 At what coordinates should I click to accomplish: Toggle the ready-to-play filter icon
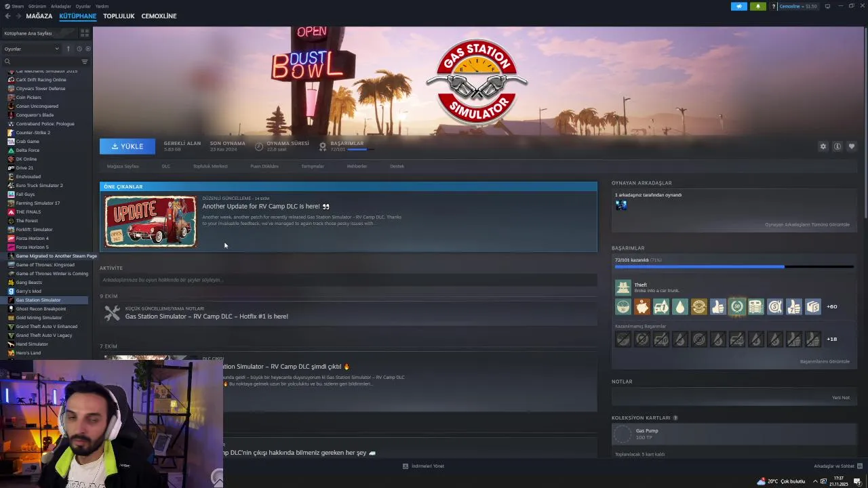tap(87, 49)
